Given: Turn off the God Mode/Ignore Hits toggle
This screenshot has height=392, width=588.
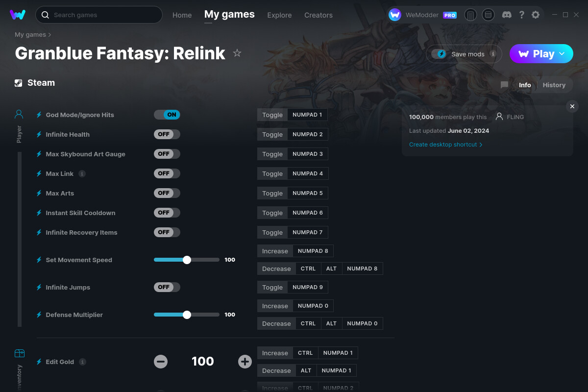Looking at the screenshot, I should point(167,114).
